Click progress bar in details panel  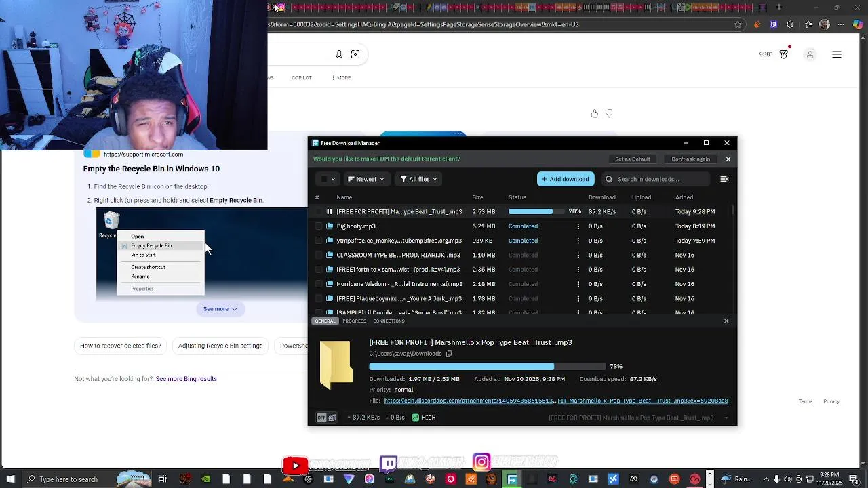pyautogui.click(x=487, y=367)
